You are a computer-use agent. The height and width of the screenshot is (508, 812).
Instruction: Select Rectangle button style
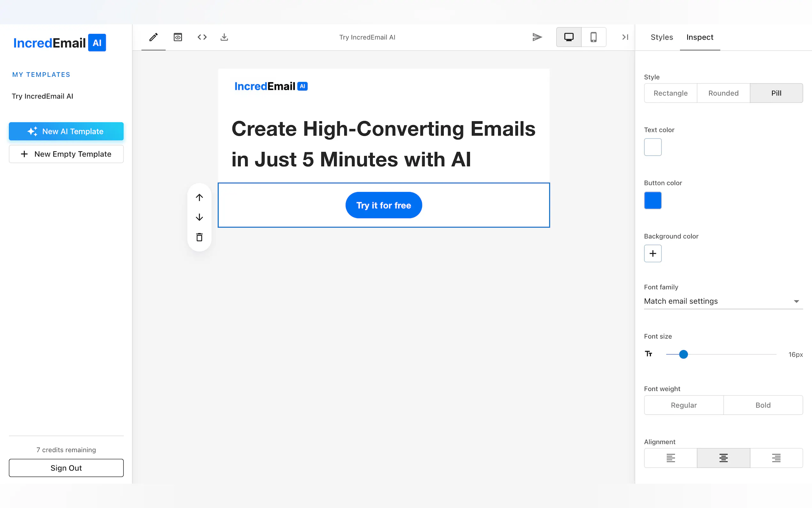(x=670, y=93)
